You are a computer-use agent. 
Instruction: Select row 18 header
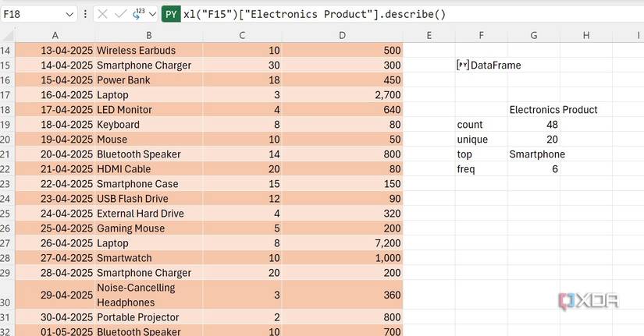[x=7, y=110]
